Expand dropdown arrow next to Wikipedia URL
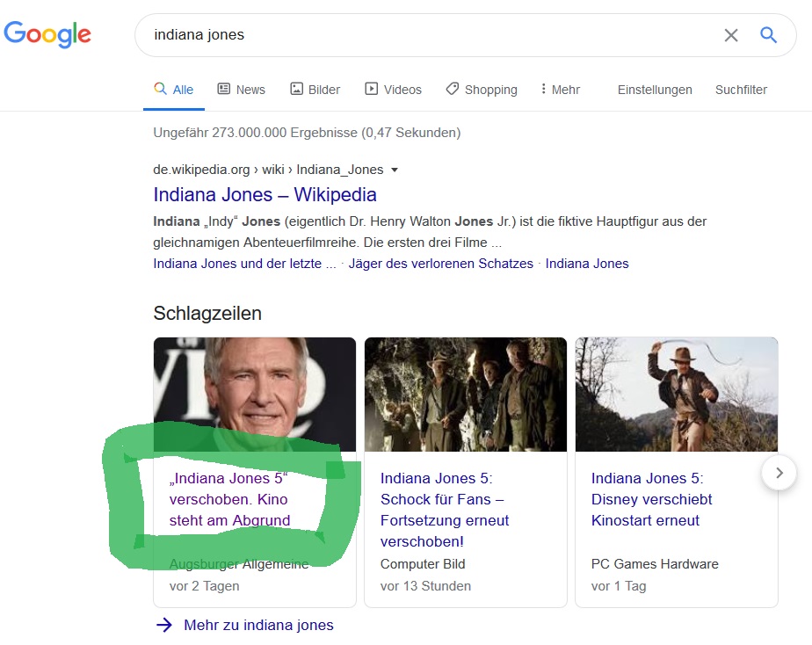This screenshot has height=645, width=812. coord(395,170)
